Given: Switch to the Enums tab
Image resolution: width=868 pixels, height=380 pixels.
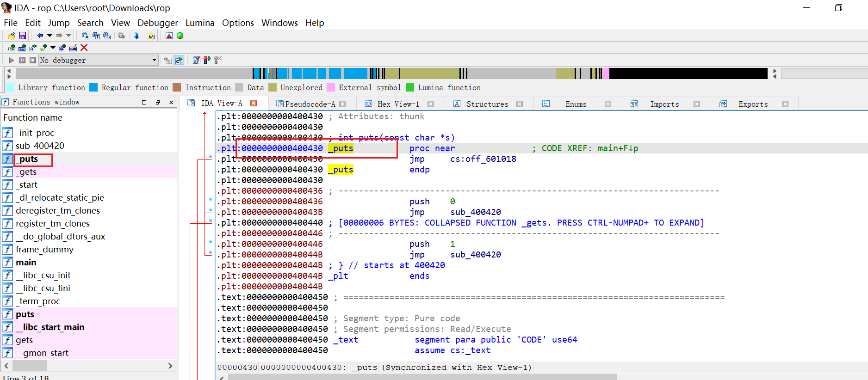Looking at the screenshot, I should click(576, 104).
